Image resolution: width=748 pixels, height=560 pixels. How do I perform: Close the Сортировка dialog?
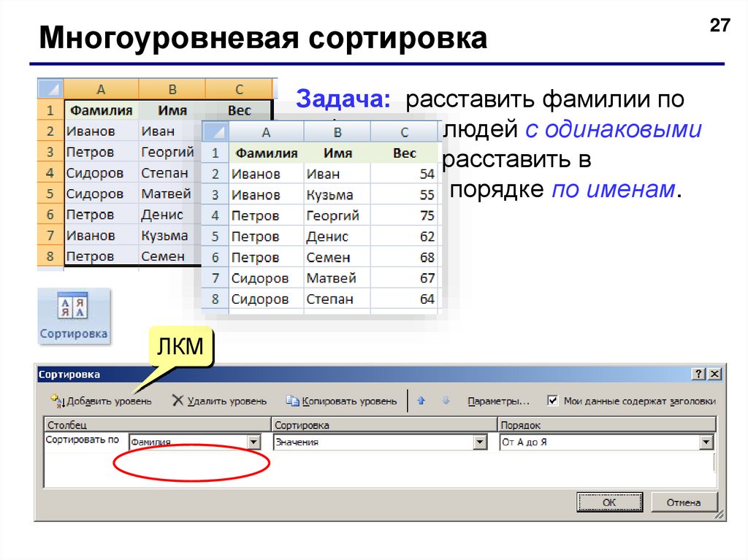click(714, 374)
